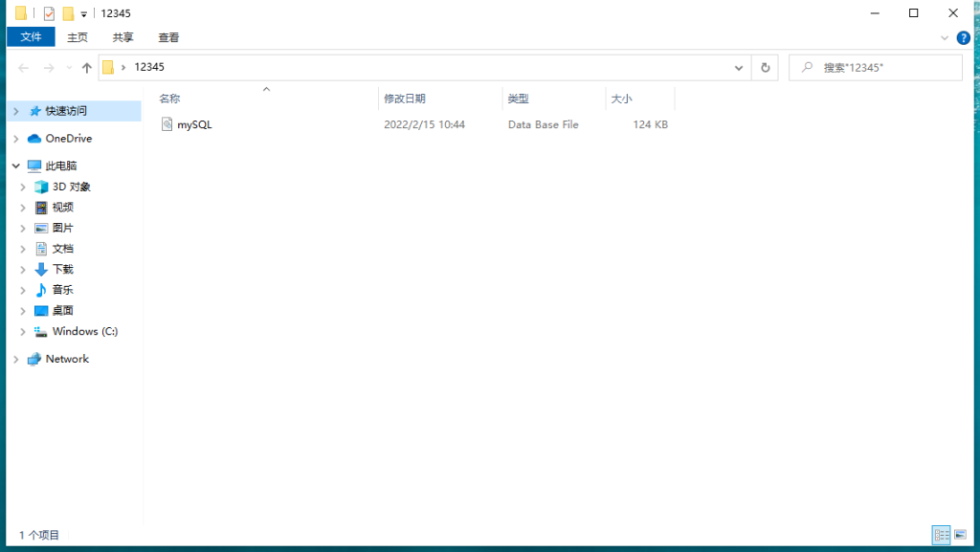The image size is (980, 552).
Task: Open the 文件 ribbon tab
Action: point(31,37)
